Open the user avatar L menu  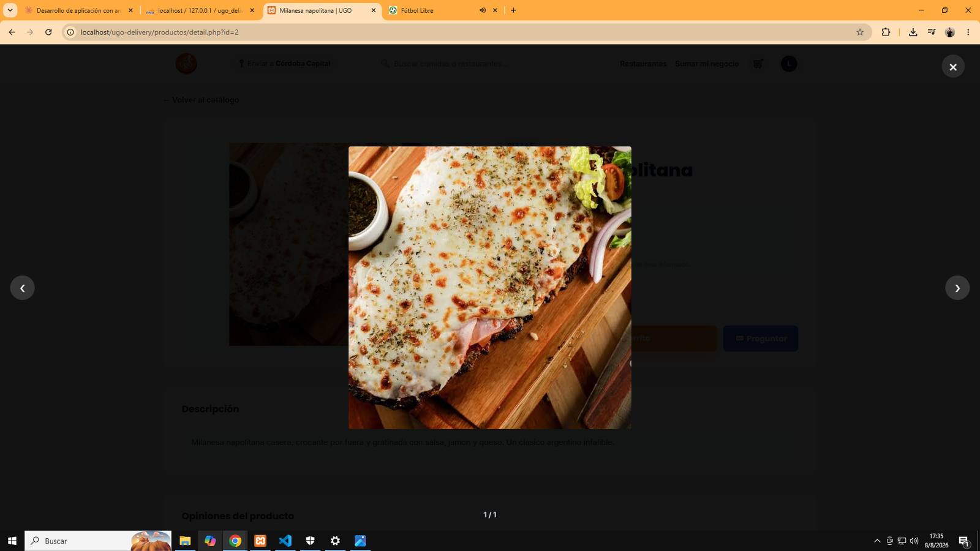tap(789, 64)
